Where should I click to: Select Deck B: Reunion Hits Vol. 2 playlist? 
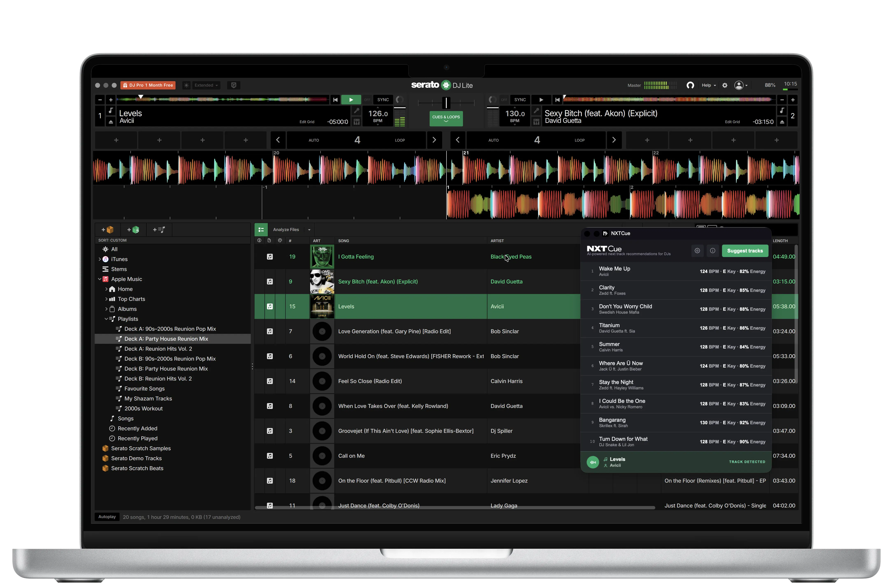click(x=158, y=379)
